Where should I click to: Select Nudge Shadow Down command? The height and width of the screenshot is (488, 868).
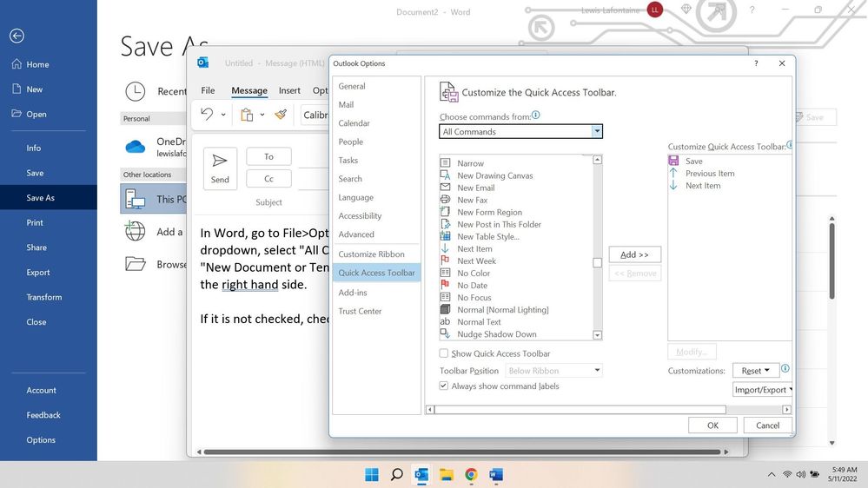click(496, 333)
